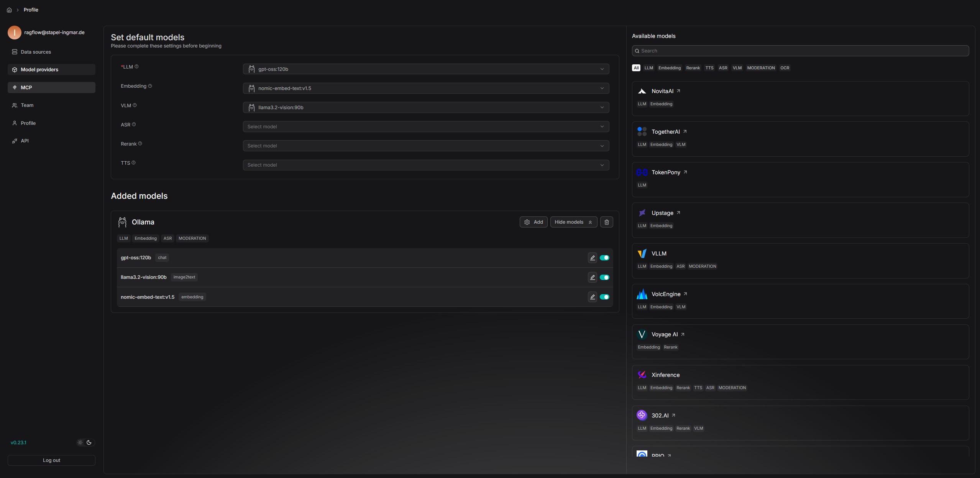Disable the gpt-oss:120b model toggle
This screenshot has width=980, height=478.
604,258
